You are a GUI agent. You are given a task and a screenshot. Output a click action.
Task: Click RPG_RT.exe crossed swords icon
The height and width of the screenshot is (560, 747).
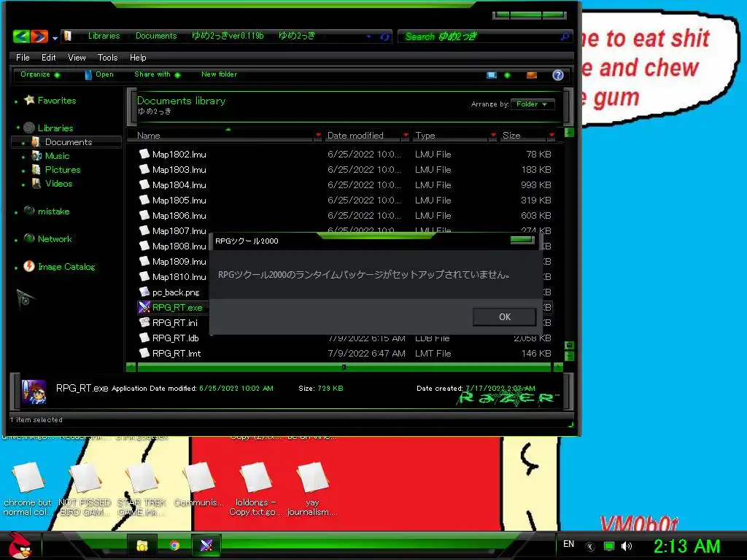point(144,307)
